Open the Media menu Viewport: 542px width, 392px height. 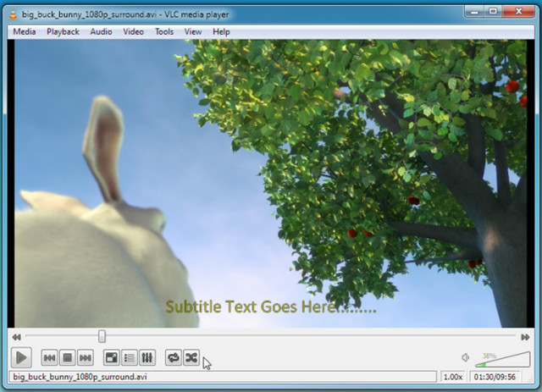click(x=25, y=32)
